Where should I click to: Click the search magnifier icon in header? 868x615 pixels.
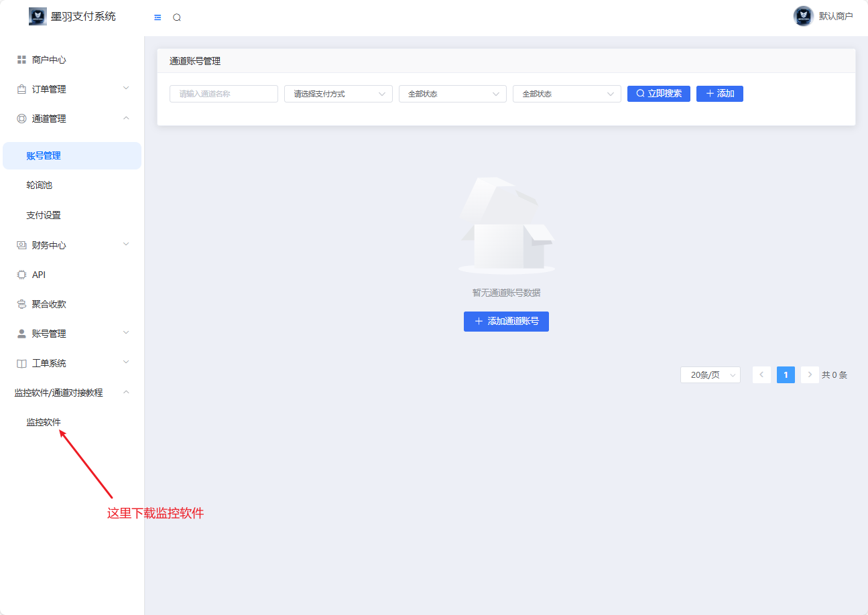tap(177, 17)
